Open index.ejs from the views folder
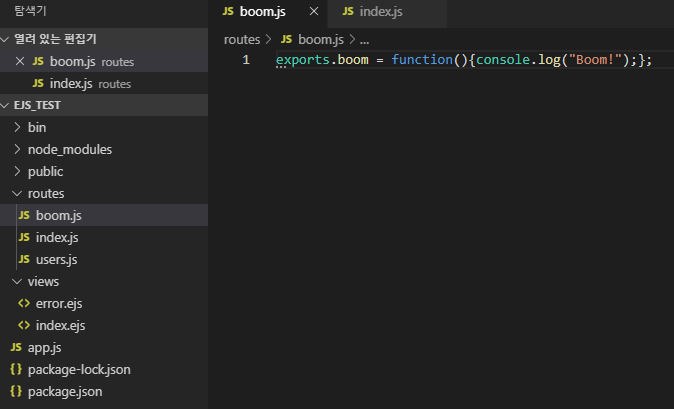The height and width of the screenshot is (409, 674). click(x=60, y=325)
